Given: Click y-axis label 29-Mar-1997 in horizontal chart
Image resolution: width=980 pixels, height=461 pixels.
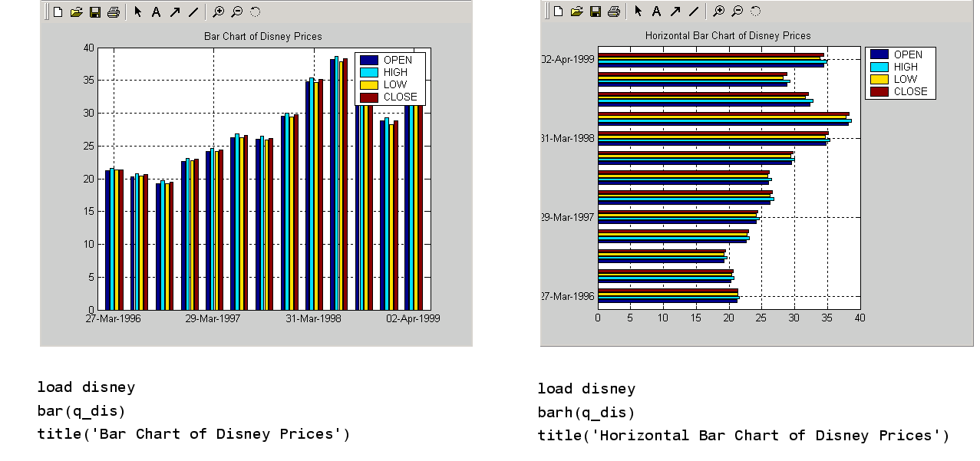Looking at the screenshot, I should 568,217.
